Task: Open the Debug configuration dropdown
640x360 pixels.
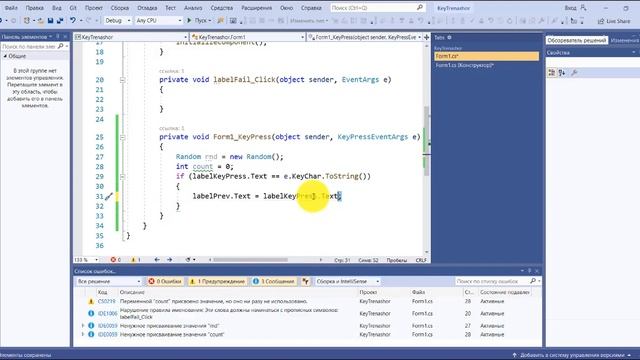Action: pos(117,20)
